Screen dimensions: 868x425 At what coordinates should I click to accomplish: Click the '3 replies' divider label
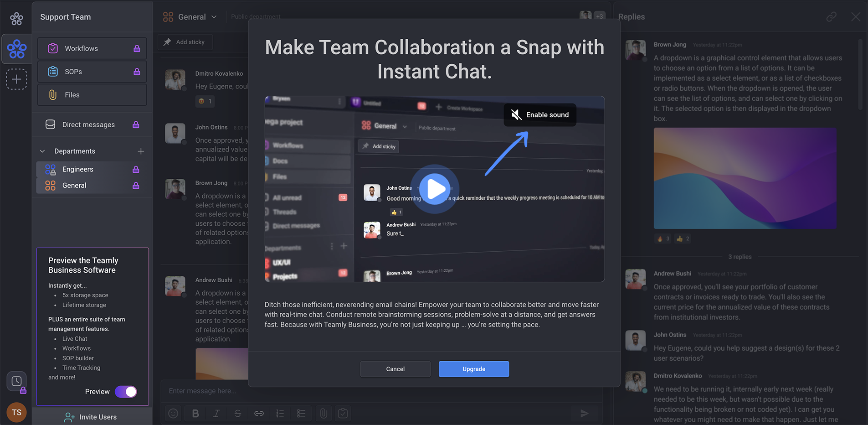740,257
